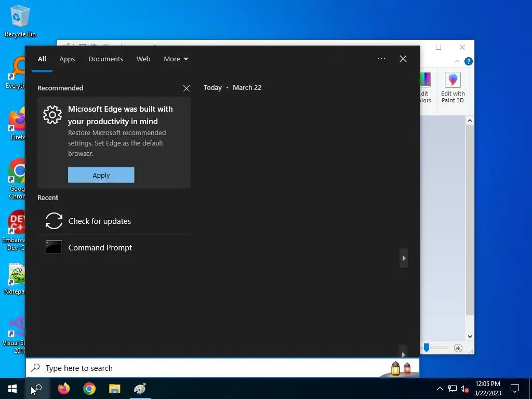Close the search panel with X

click(403, 59)
